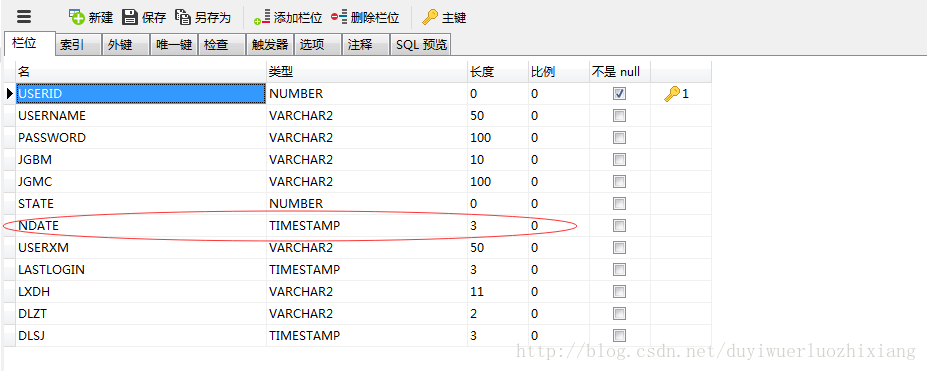927x371 pixels.
Task: Click the row indicator arrow beside USERID
Action: 9,93
